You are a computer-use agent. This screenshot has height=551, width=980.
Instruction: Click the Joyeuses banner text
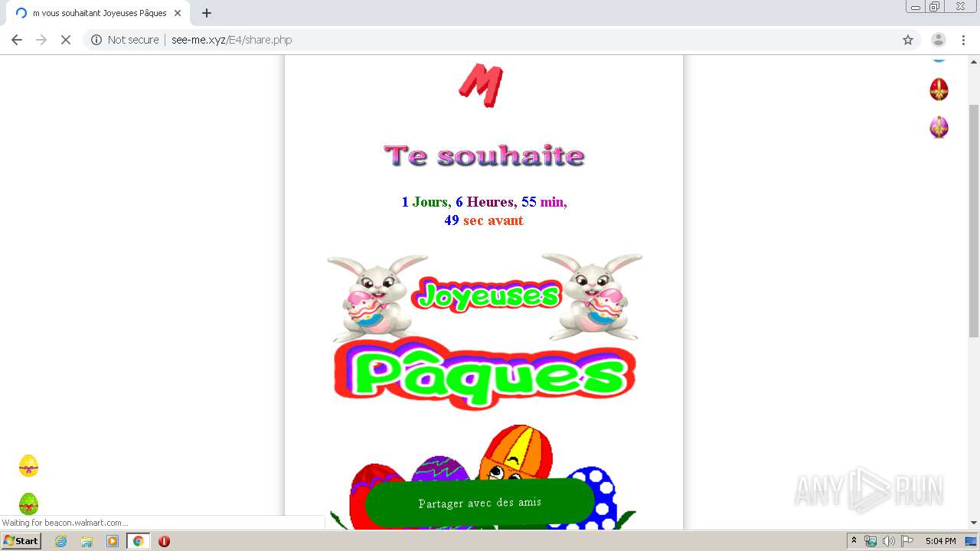[x=488, y=295]
